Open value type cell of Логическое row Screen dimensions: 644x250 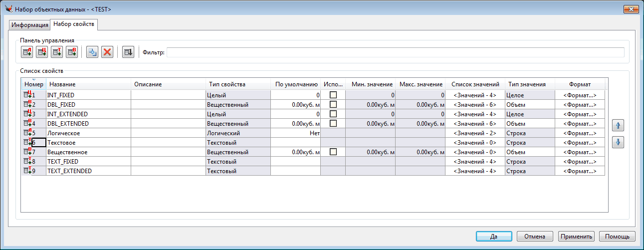click(x=529, y=133)
